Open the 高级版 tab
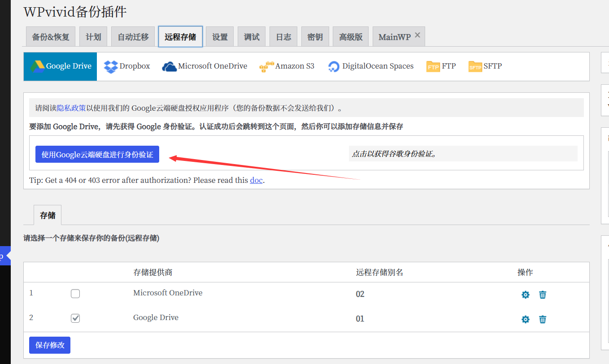Image resolution: width=609 pixels, height=364 pixels. [x=351, y=37]
